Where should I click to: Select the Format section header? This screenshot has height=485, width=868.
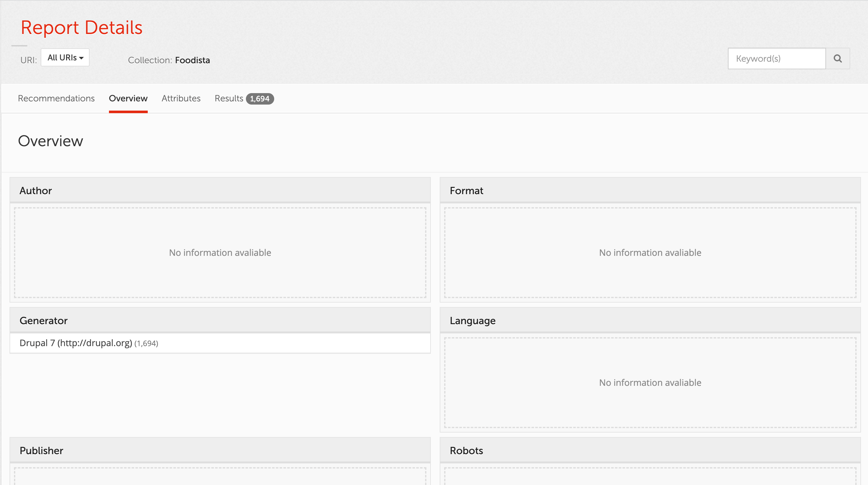(x=466, y=190)
